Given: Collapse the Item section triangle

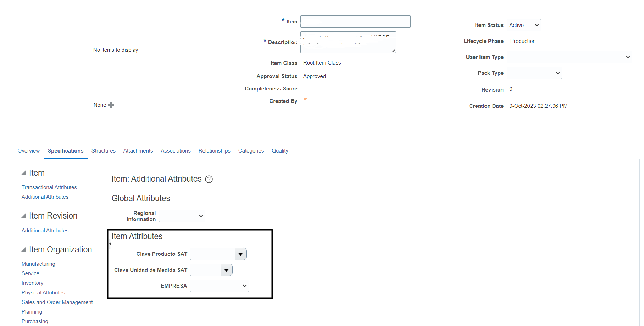Looking at the screenshot, I should point(24,172).
